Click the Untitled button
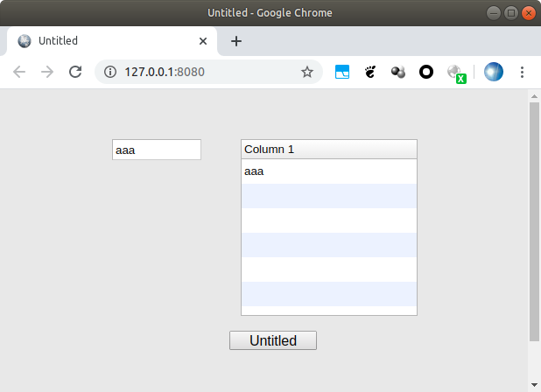 [273, 340]
